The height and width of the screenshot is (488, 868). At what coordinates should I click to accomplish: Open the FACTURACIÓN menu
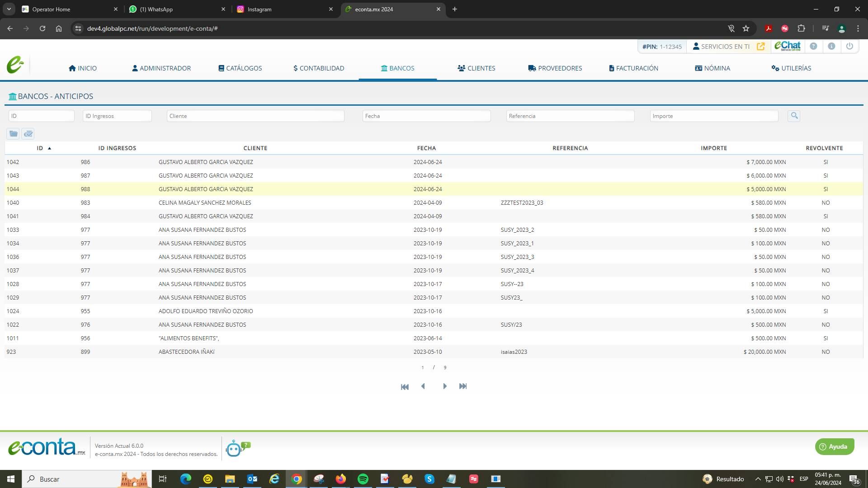(x=633, y=68)
